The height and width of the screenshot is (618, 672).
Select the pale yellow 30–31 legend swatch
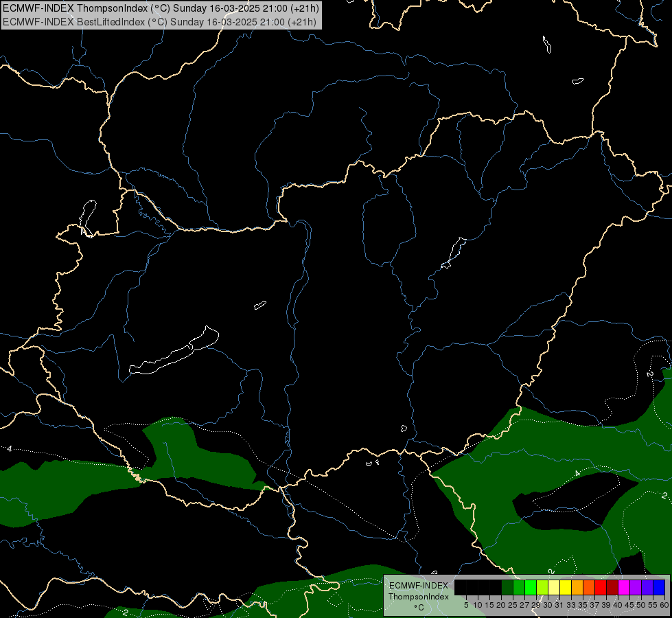point(554,587)
